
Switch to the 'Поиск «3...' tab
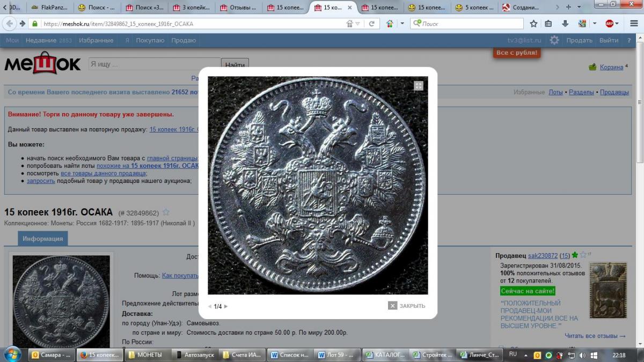click(145, 8)
